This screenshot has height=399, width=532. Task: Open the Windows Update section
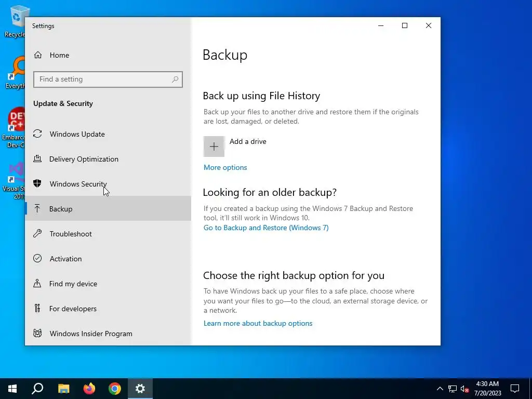click(108, 134)
